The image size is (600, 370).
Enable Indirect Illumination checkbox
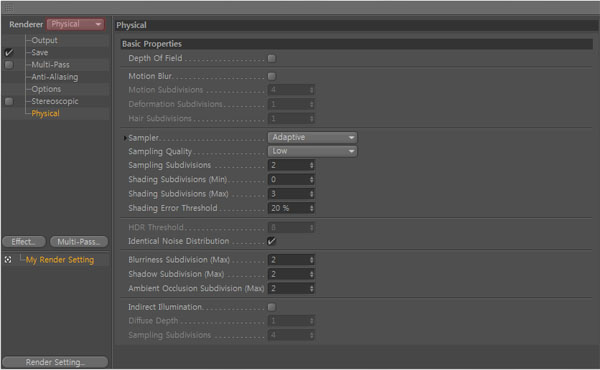[x=272, y=307]
